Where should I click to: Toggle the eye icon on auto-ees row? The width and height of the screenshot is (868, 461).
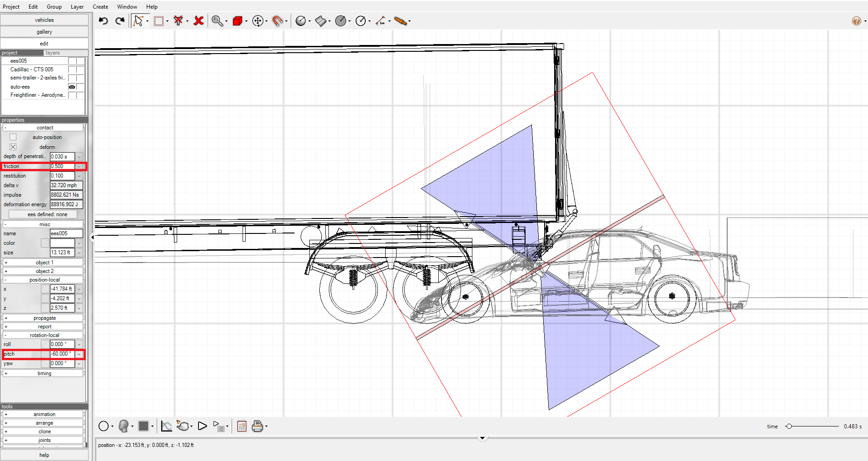coord(72,87)
